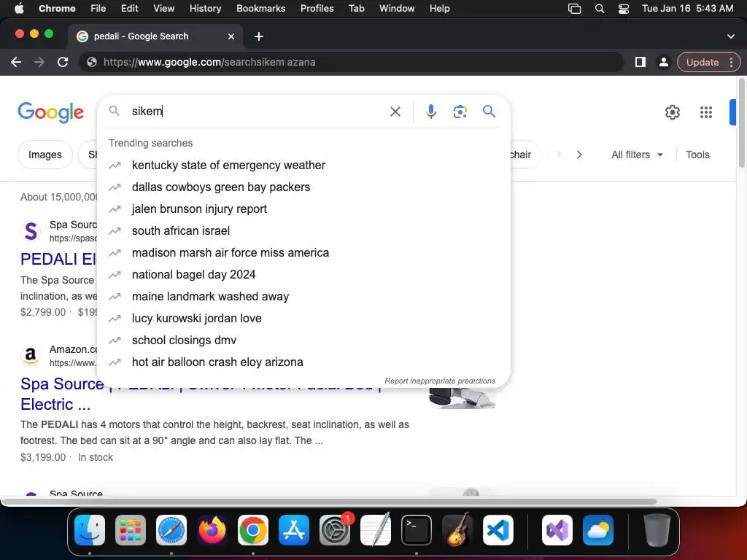The width and height of the screenshot is (747, 560).
Task: Open Control Center in menu bar
Action: click(x=624, y=9)
